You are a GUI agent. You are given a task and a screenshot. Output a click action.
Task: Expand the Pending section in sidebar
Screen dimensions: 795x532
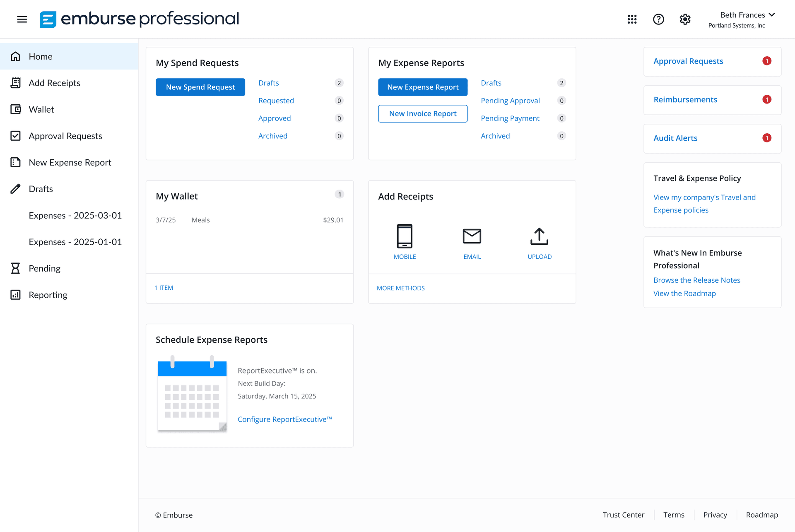coord(16,268)
